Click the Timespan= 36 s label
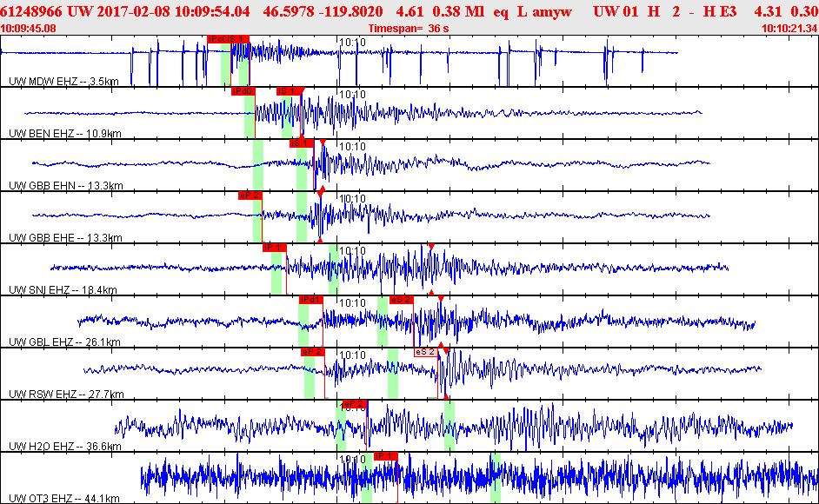Image resolution: width=819 pixels, height=504 pixels. pos(409,28)
